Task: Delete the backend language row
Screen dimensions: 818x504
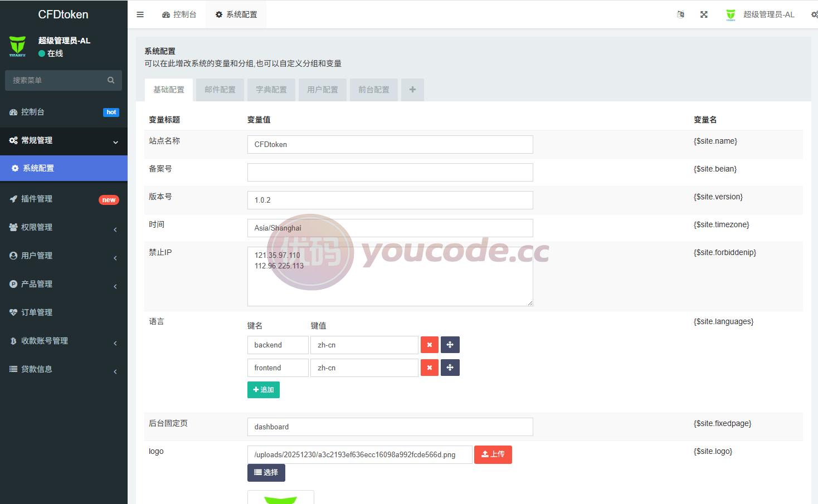Action: point(429,345)
